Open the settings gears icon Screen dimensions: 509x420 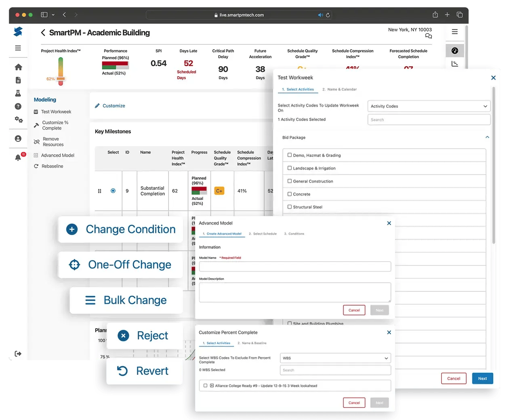[x=19, y=120]
